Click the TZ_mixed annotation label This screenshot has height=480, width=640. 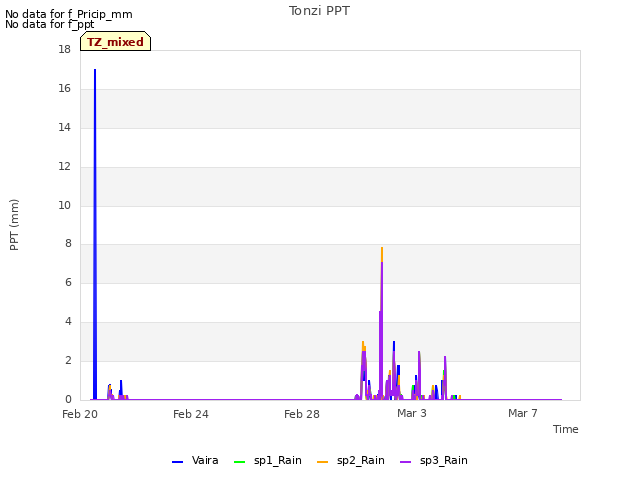pyautogui.click(x=116, y=41)
